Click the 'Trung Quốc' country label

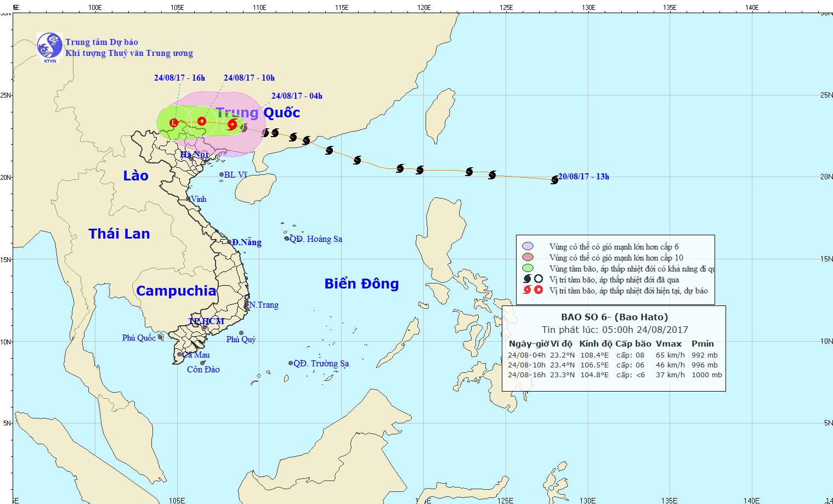(258, 112)
